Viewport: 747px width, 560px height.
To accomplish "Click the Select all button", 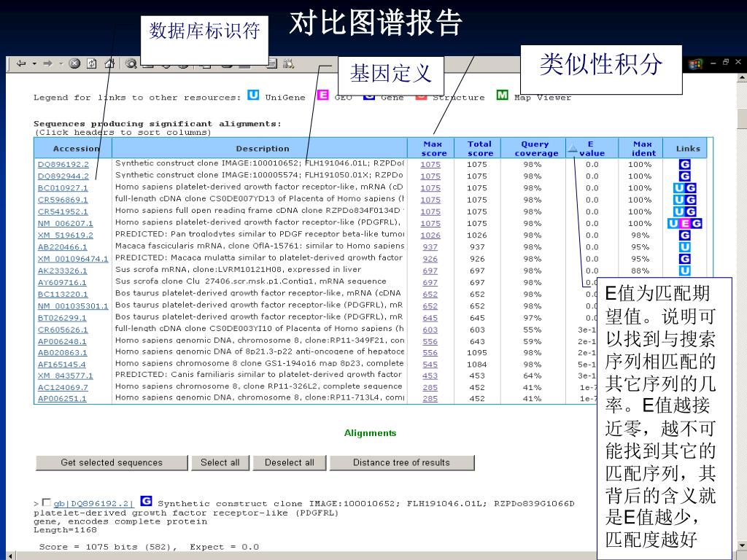I will [x=220, y=462].
